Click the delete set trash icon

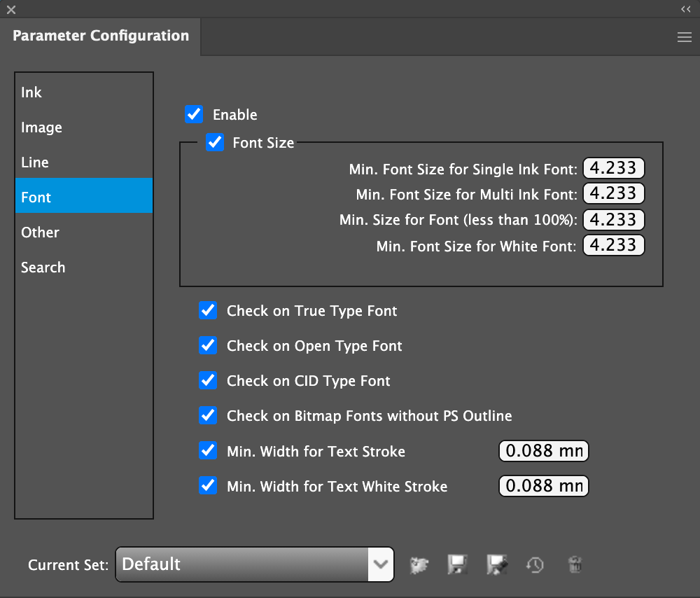pyautogui.click(x=575, y=564)
